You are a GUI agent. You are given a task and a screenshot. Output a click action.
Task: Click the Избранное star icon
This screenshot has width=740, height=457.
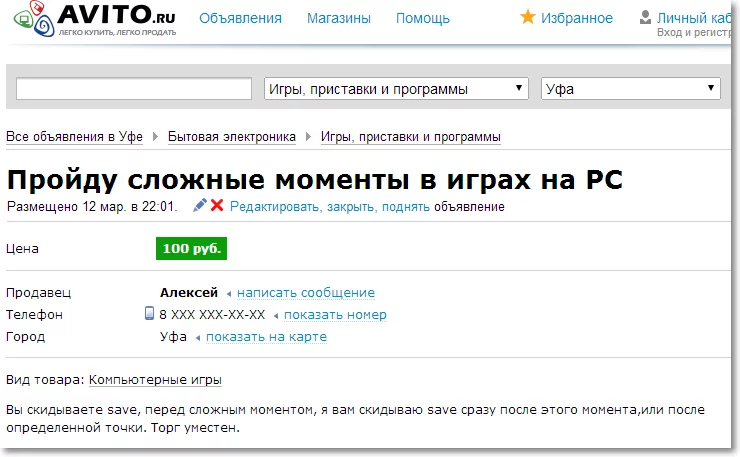tap(528, 17)
